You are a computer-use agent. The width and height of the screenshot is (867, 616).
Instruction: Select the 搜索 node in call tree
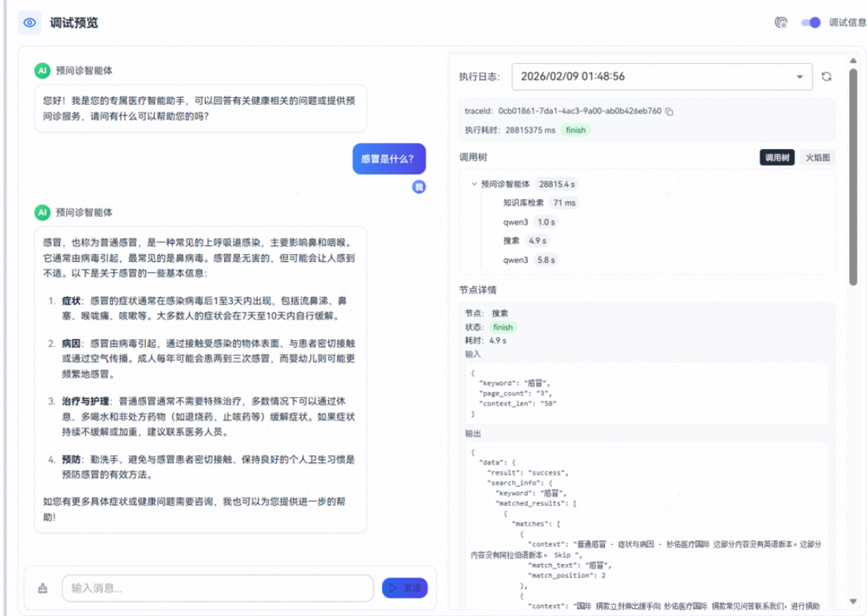[511, 241]
